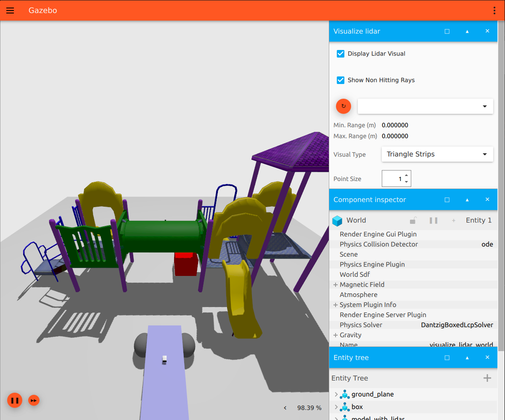Refresh the lidar topic list
This screenshot has width=505, height=420.
(344, 106)
